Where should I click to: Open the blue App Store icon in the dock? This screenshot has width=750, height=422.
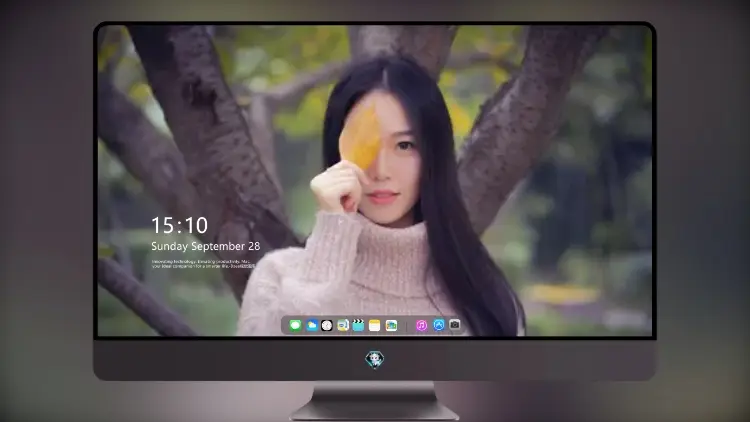click(439, 325)
